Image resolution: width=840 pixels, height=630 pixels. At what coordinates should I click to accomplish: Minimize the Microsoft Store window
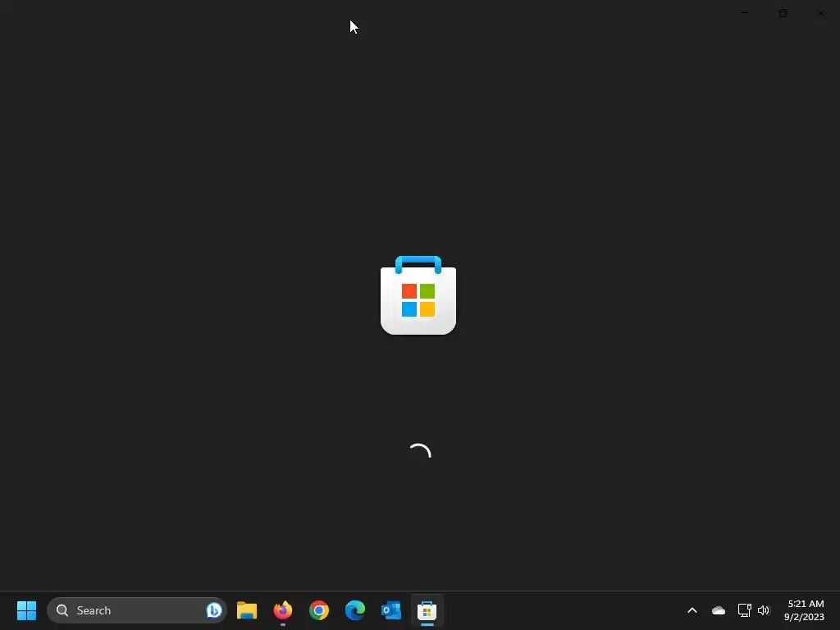click(x=745, y=13)
